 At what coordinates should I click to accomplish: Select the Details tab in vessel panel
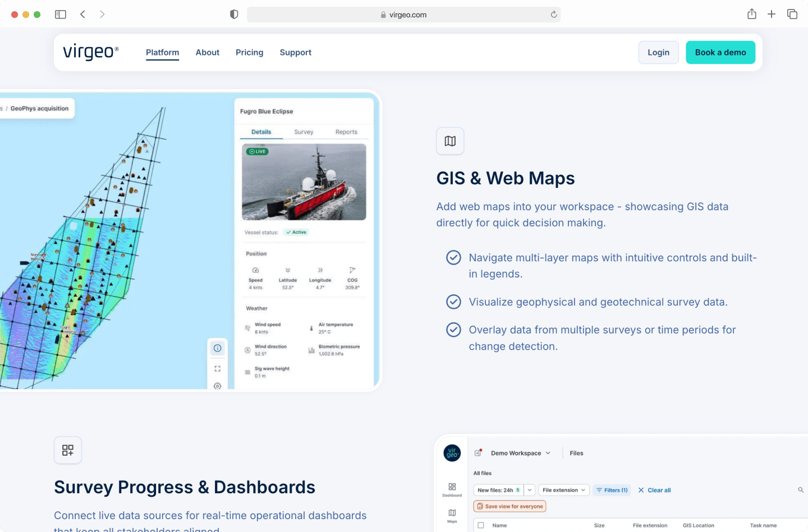(x=261, y=132)
